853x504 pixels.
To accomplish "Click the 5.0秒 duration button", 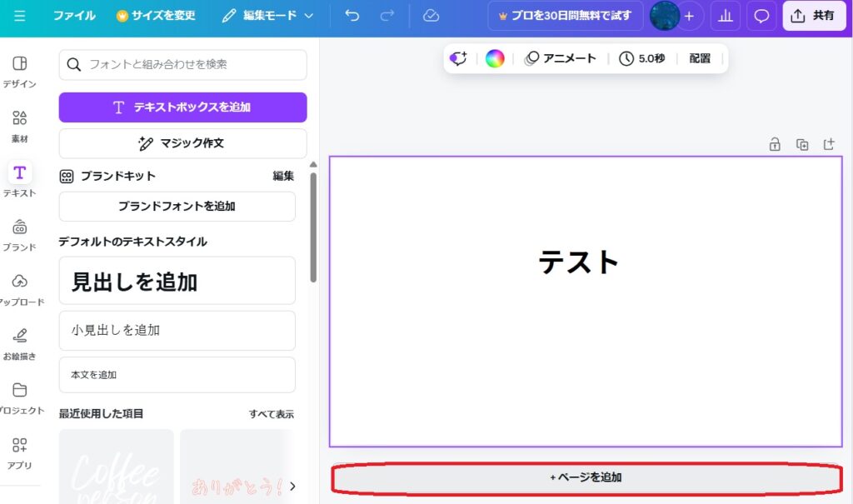I will (x=642, y=58).
